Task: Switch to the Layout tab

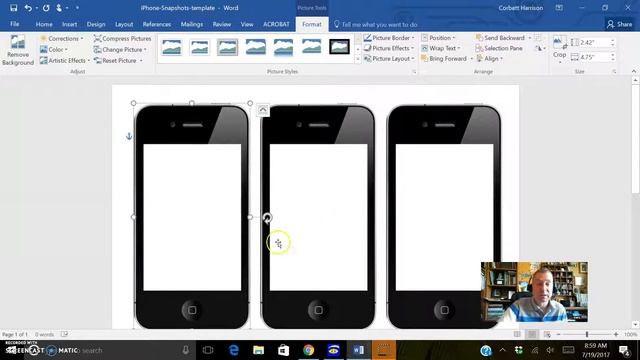Action: pos(124,24)
